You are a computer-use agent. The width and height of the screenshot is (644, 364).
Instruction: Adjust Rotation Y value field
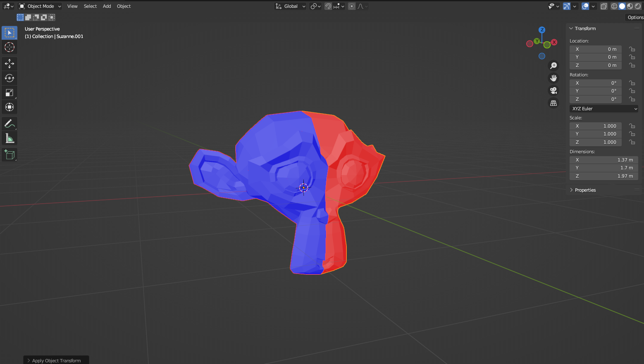click(x=596, y=91)
